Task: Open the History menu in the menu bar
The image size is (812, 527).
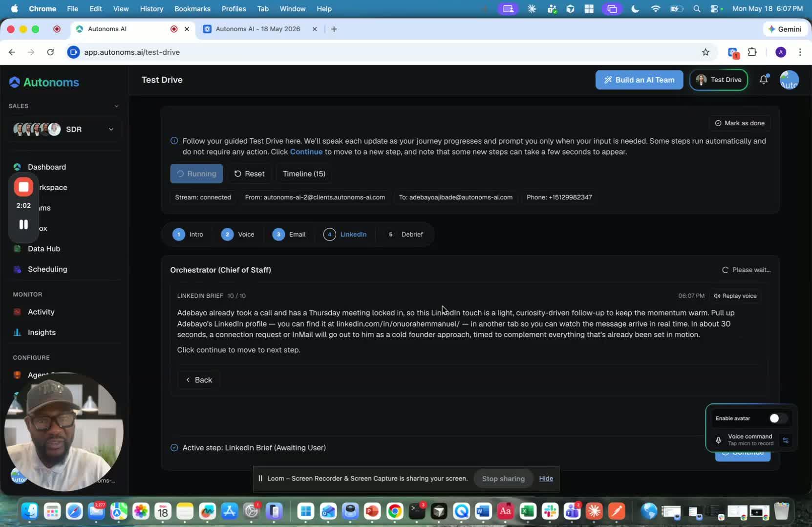Action: pos(151,9)
